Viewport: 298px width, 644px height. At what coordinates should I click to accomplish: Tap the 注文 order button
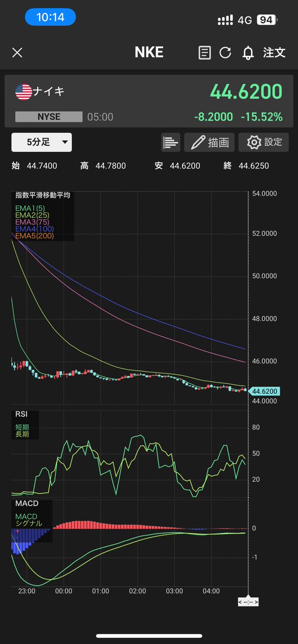pyautogui.click(x=274, y=53)
